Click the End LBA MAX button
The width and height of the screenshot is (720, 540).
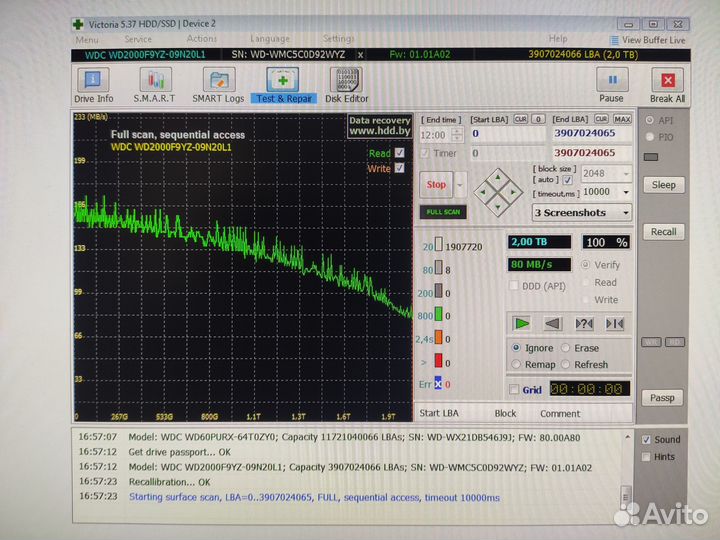coord(622,119)
